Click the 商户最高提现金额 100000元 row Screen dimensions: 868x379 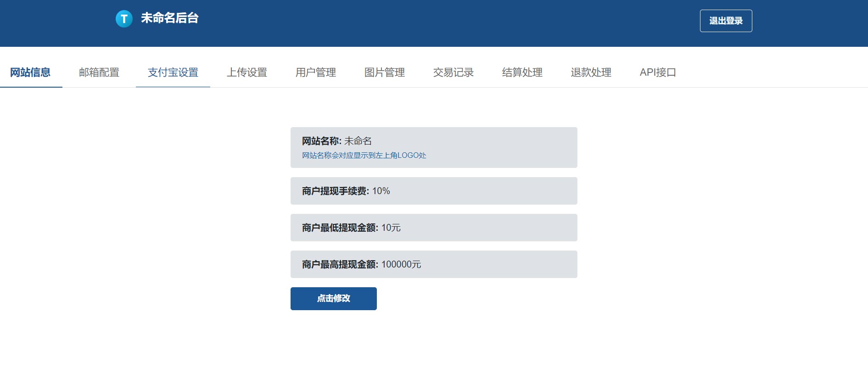click(433, 264)
